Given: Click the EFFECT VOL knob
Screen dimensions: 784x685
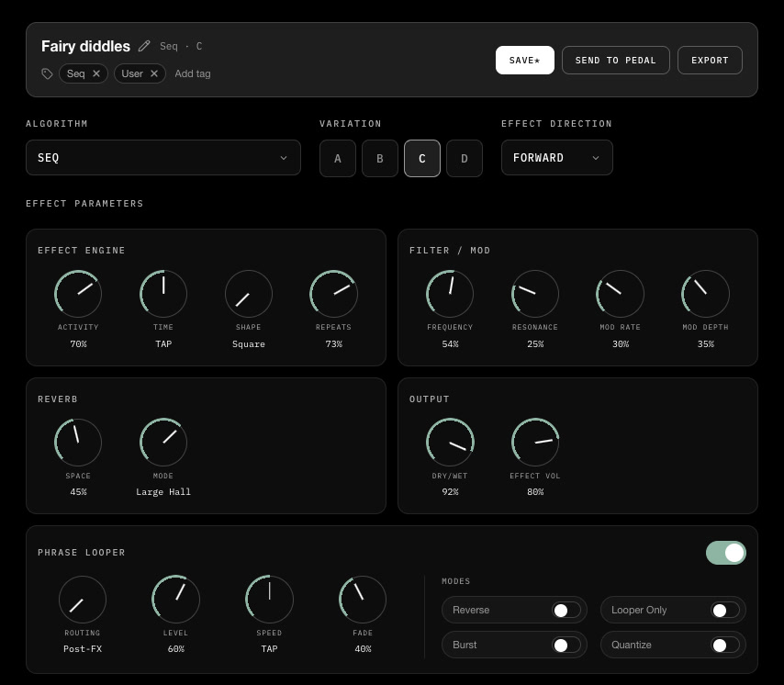Looking at the screenshot, I should (x=535, y=443).
